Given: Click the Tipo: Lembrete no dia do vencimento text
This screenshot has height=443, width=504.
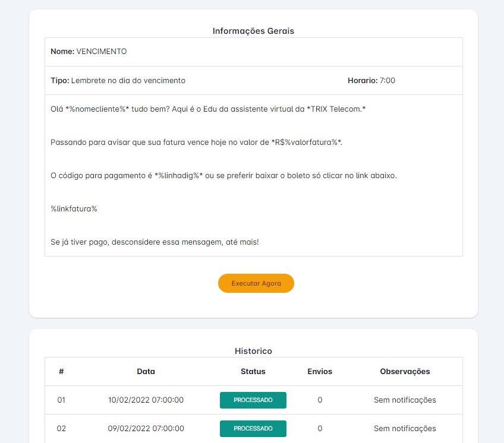Looking at the screenshot, I should click(118, 81).
